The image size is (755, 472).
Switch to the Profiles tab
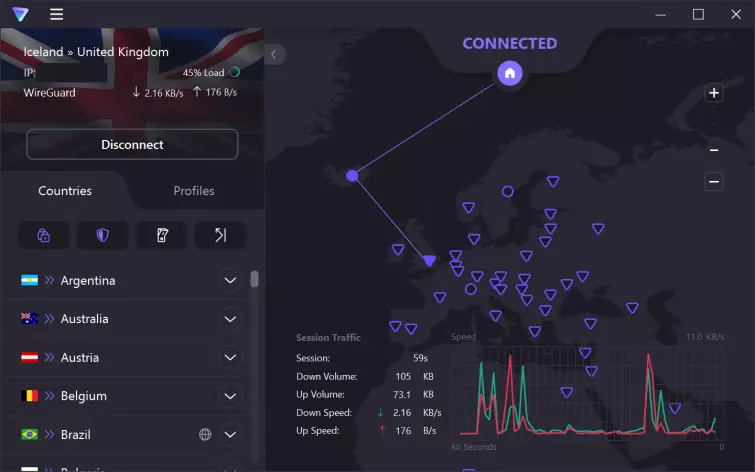[x=194, y=191]
